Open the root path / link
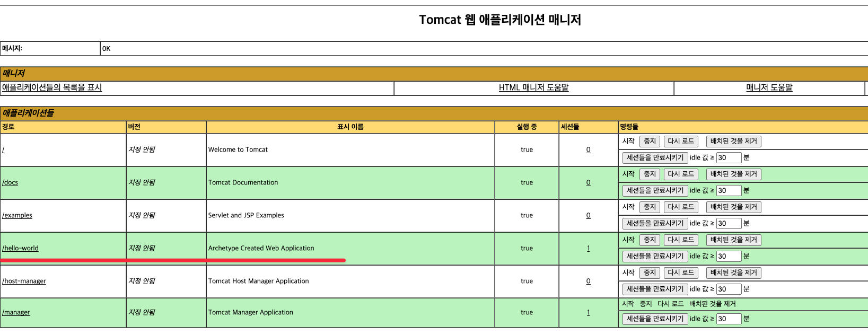Screen dimensions: 868x335 tap(3, 149)
